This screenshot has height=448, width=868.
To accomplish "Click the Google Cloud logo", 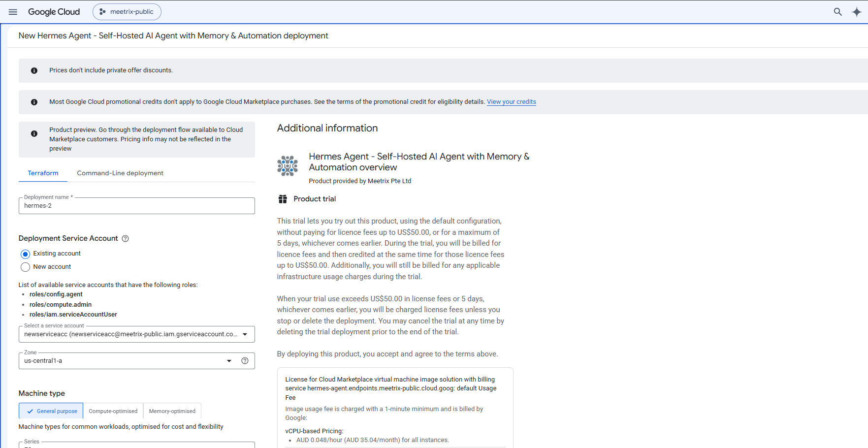I will coord(54,12).
